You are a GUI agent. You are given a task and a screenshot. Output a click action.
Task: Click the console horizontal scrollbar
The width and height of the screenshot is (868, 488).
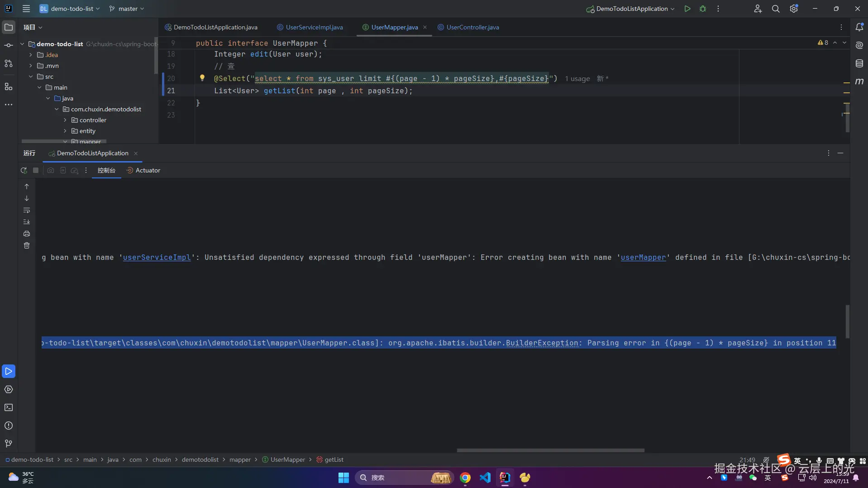(x=550, y=450)
